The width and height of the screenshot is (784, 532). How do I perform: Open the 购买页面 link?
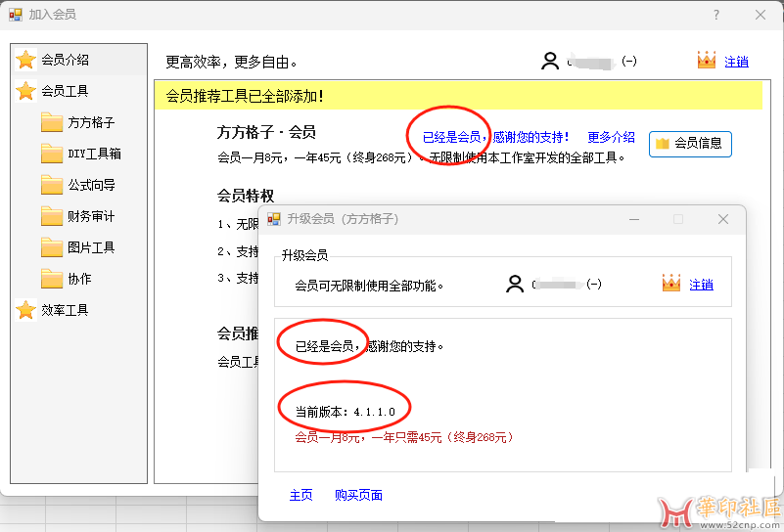tap(358, 495)
